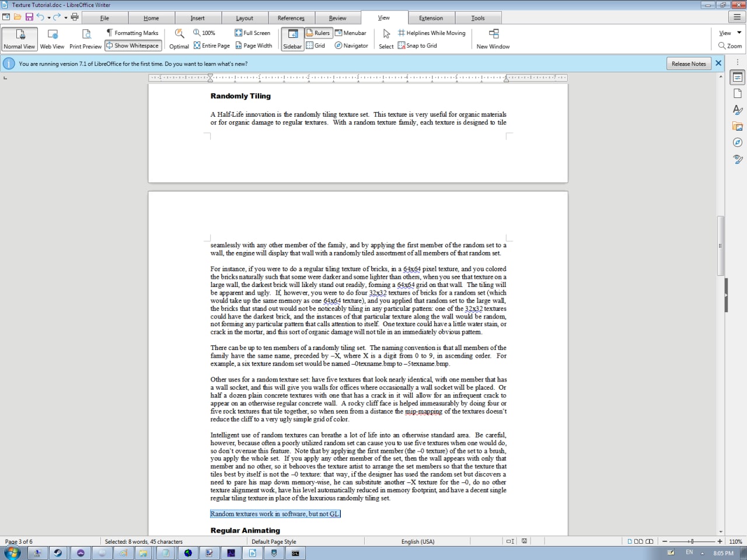The image size is (747, 560).
Task: Toggle Grid display
Action: 316,45
